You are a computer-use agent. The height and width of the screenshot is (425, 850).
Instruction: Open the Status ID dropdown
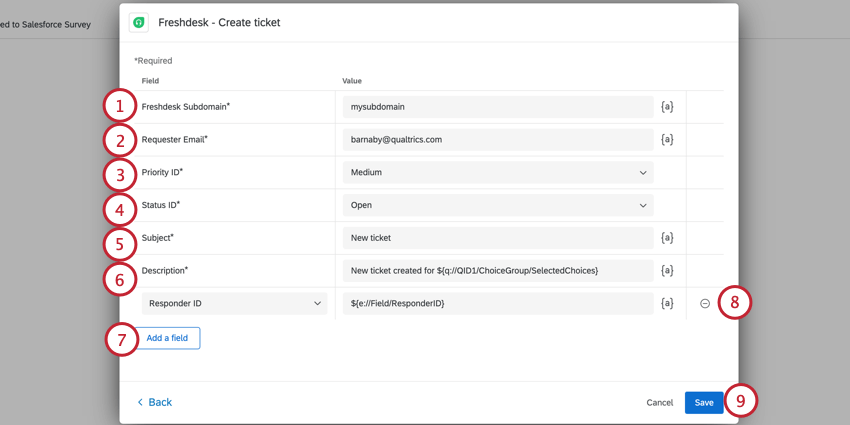[x=497, y=205]
